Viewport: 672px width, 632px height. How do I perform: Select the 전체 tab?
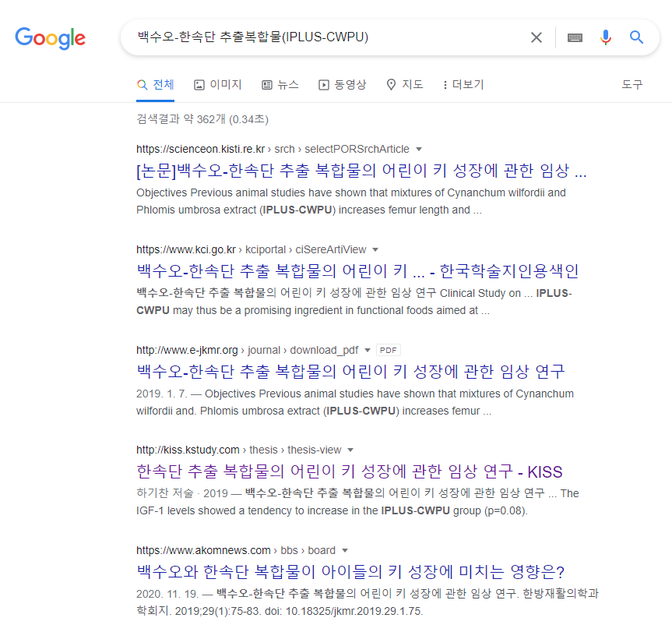[x=155, y=84]
